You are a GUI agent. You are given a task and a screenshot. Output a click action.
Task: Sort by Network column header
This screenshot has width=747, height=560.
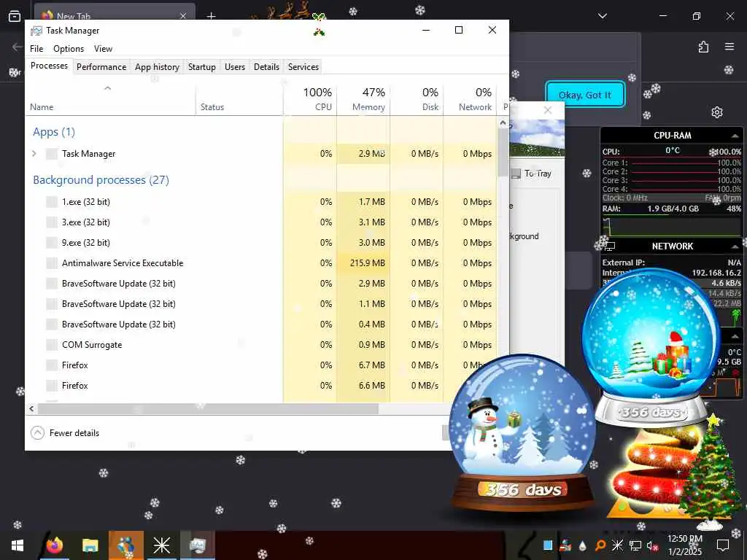pyautogui.click(x=470, y=99)
